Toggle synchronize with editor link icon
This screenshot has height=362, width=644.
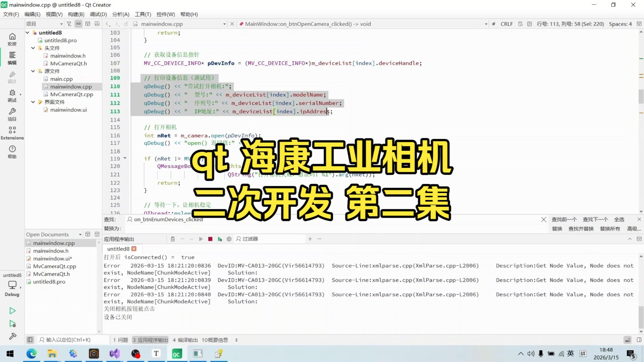pos(78,24)
